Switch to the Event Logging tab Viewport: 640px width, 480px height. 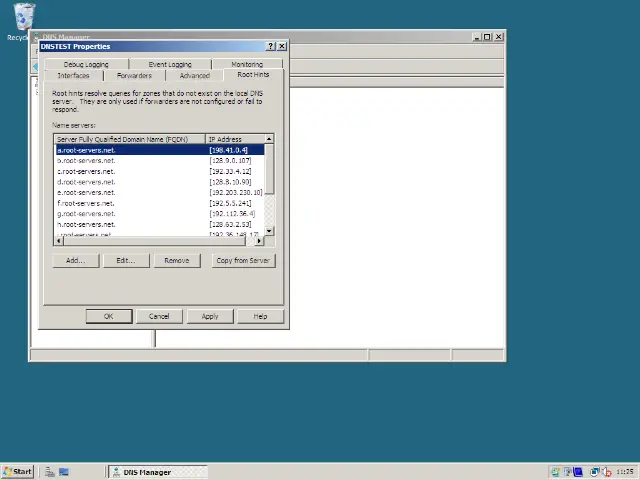170,64
